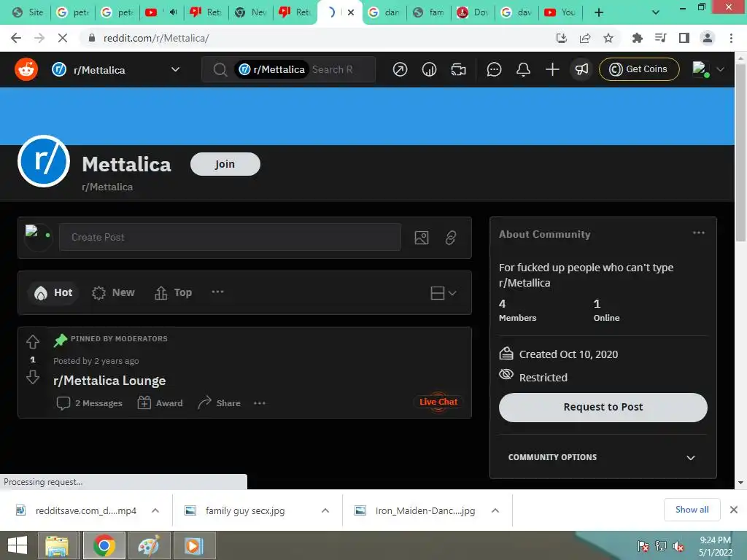
Task: Click the volume icon in system tray
Action: (x=678, y=546)
